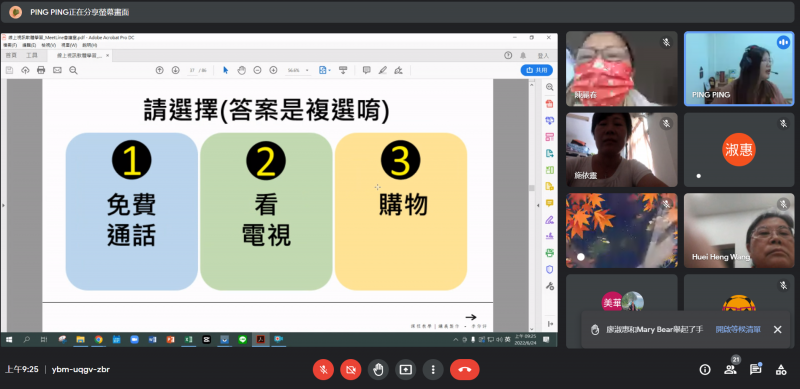
Task: Click the page number field showing 37
Action: coord(192,70)
